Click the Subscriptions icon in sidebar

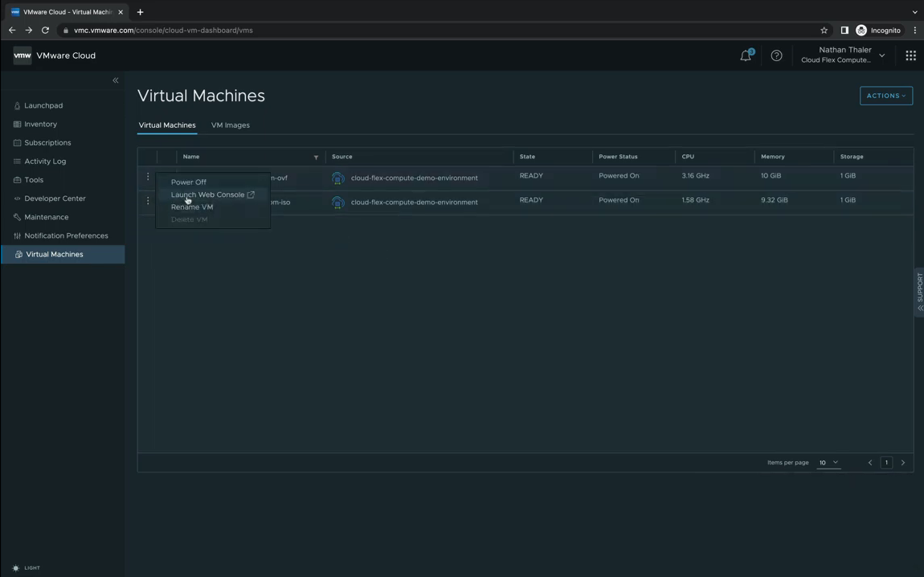(17, 142)
